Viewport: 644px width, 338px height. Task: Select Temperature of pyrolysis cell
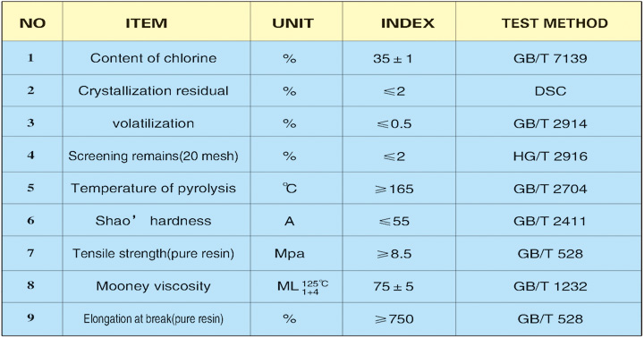pyautogui.click(x=153, y=189)
